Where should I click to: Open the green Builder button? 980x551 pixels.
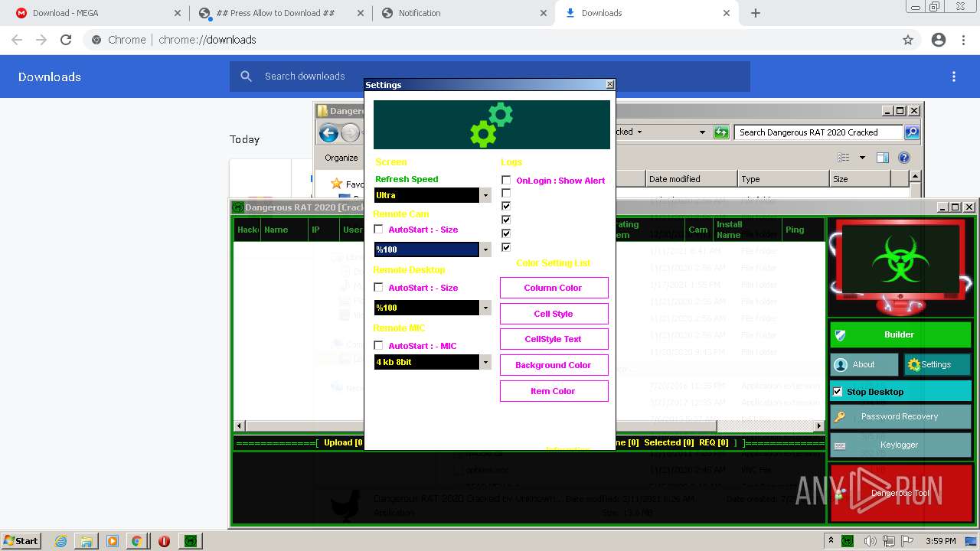[900, 334]
